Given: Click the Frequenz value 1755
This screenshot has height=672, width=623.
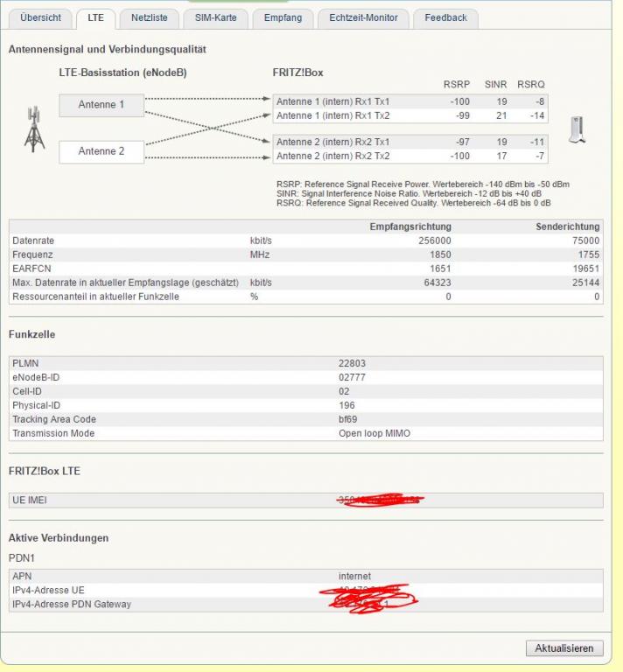Looking at the screenshot, I should [589, 255].
